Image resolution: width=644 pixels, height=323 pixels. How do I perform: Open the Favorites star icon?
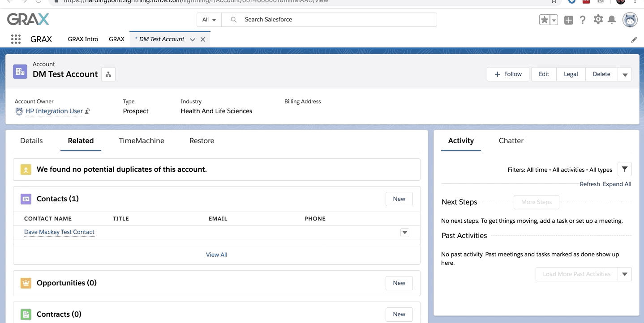click(545, 20)
